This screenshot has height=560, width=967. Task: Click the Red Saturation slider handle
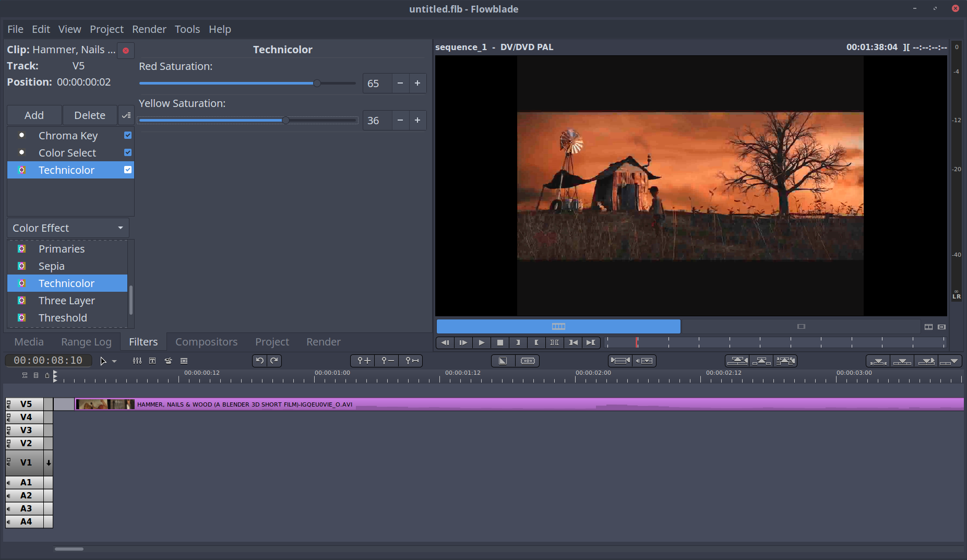point(317,84)
